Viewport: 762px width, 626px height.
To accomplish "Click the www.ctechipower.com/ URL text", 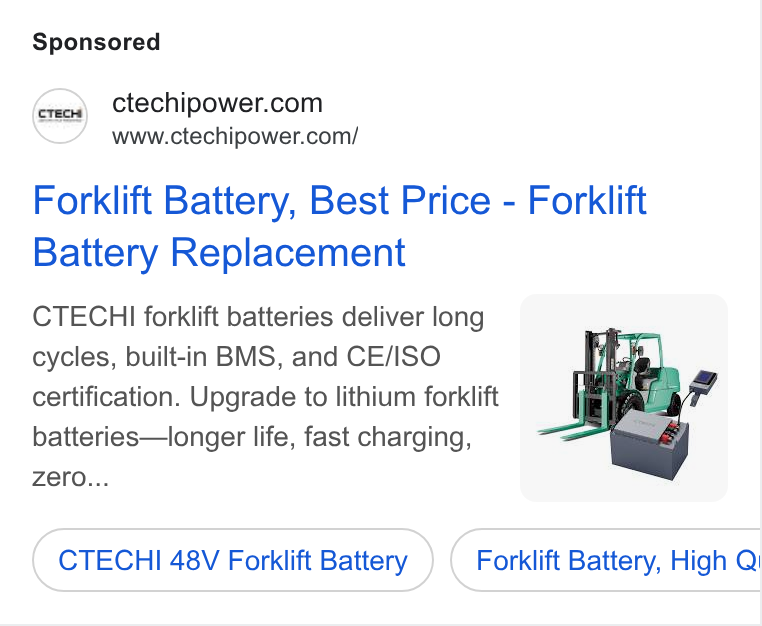I will (235, 136).
